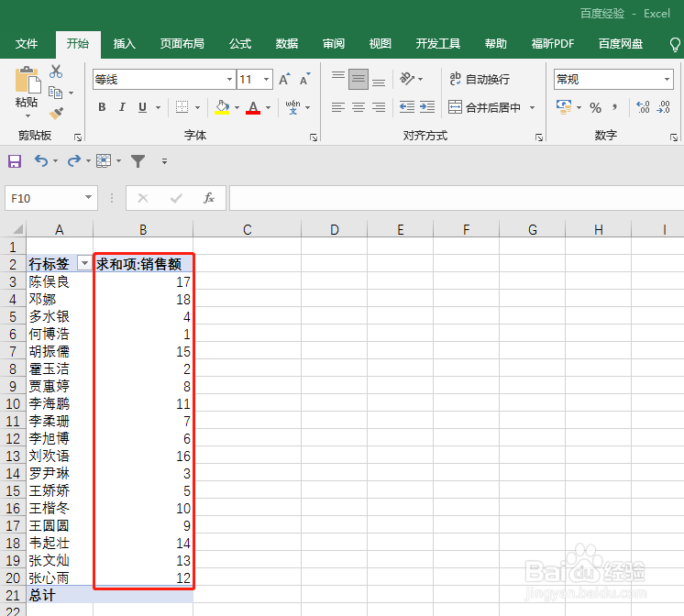
Task: Switch to the 公式 tab
Action: 240,44
